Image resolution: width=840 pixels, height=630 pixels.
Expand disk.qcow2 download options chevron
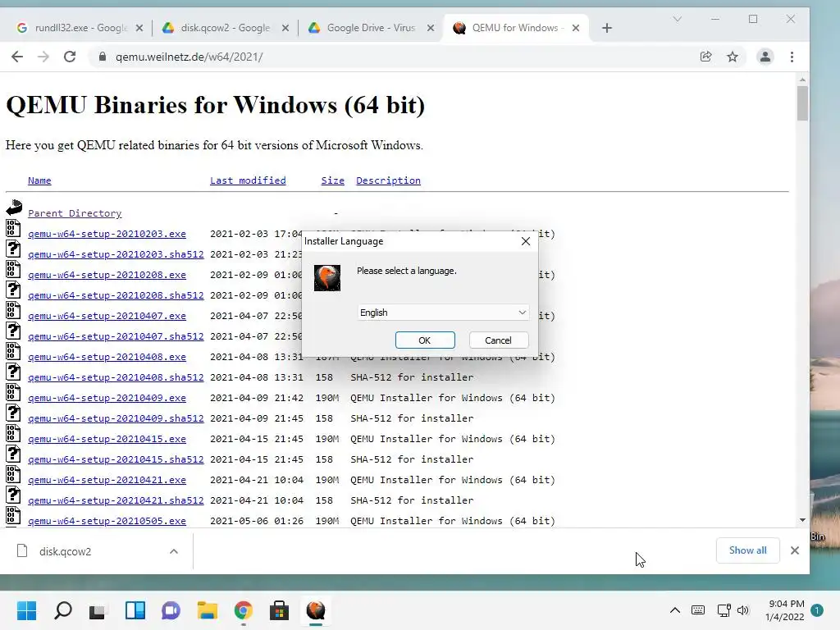pyautogui.click(x=174, y=551)
